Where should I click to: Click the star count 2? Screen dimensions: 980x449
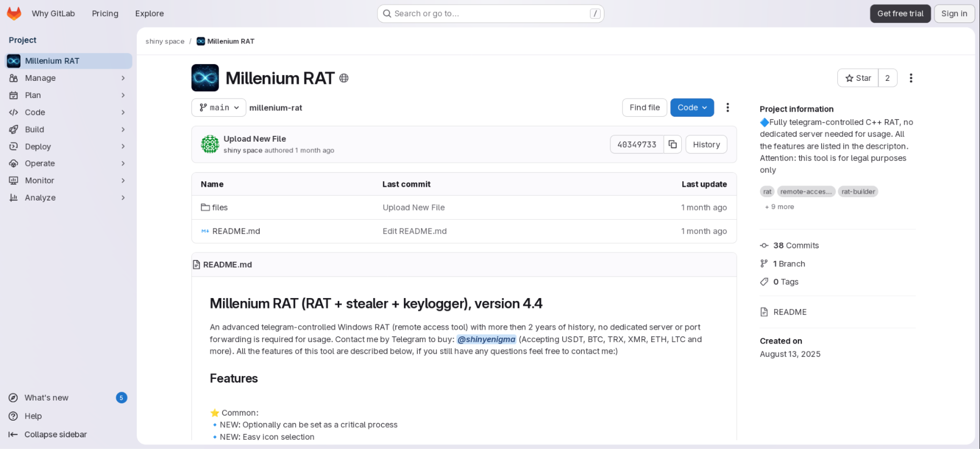pos(887,78)
